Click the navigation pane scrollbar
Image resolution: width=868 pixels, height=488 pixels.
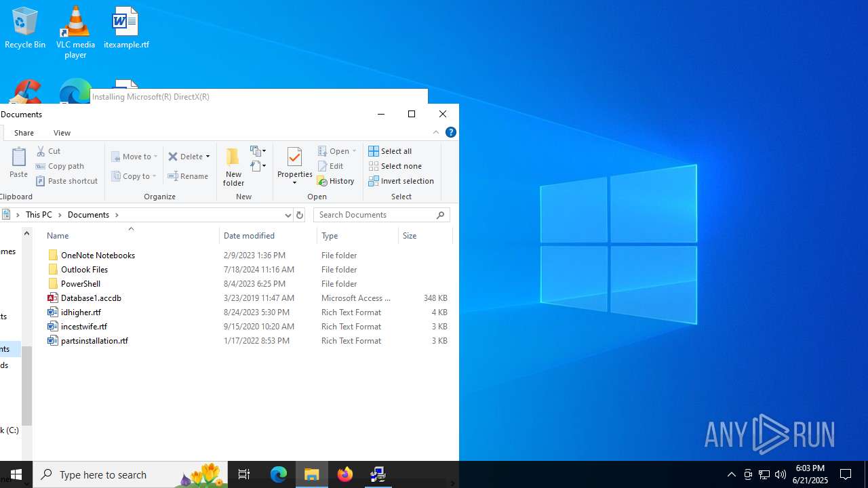click(26, 385)
